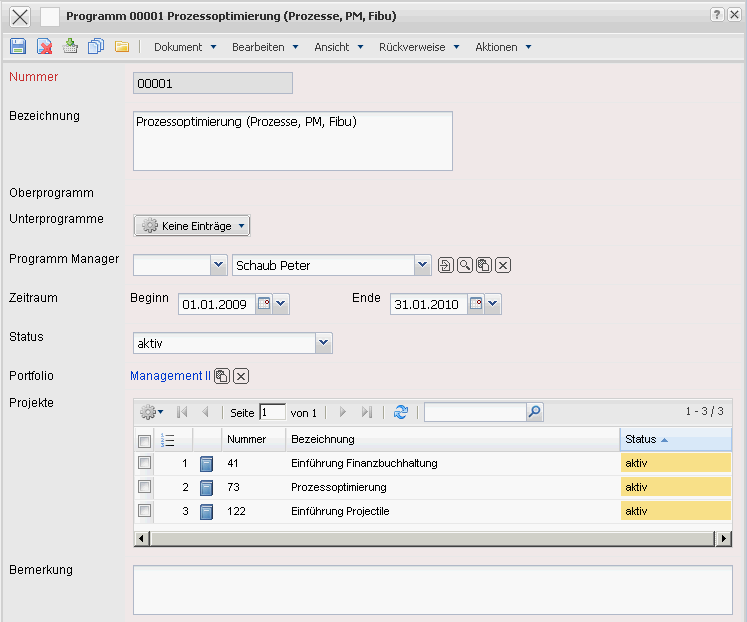
Task: Open project icon for Einführung Finanzbuchhaltung row
Action: point(207,464)
